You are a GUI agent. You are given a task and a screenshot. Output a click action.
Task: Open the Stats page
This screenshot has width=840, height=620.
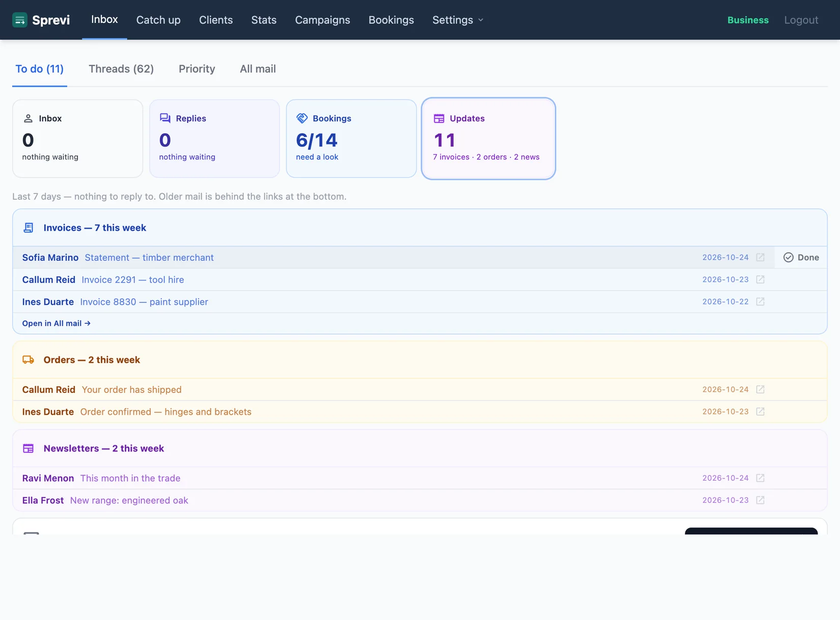coord(264,20)
